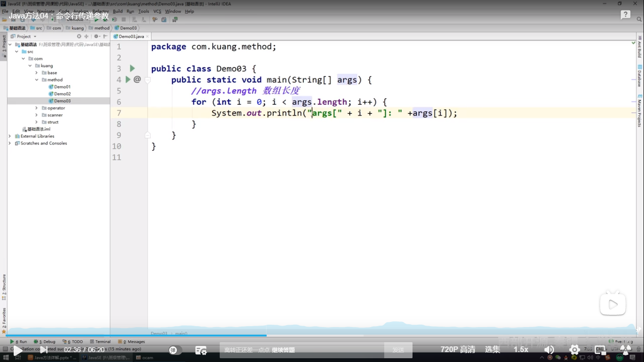This screenshot has height=362, width=644.
Task: Click the floating bilibili play button
Action: coord(612,304)
